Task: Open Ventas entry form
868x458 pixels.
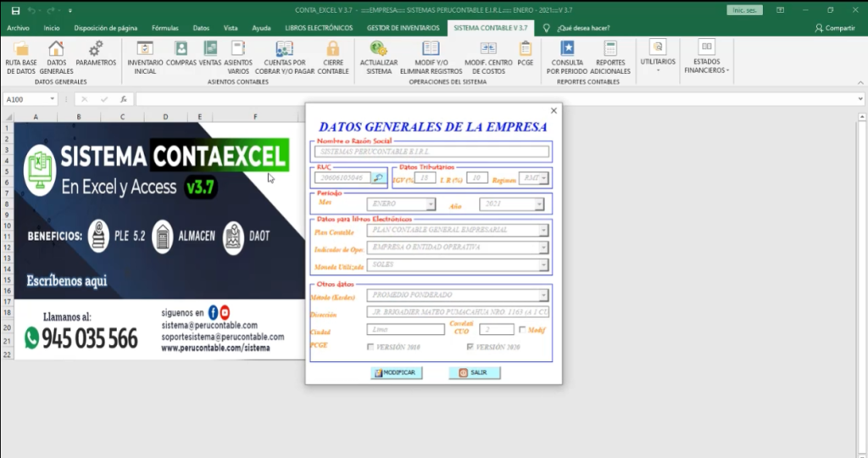Action: point(210,53)
